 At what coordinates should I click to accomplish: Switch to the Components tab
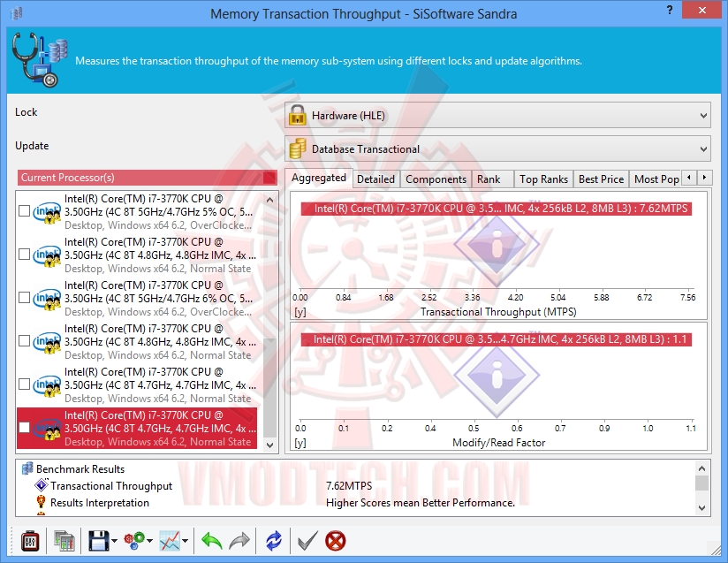(x=436, y=179)
